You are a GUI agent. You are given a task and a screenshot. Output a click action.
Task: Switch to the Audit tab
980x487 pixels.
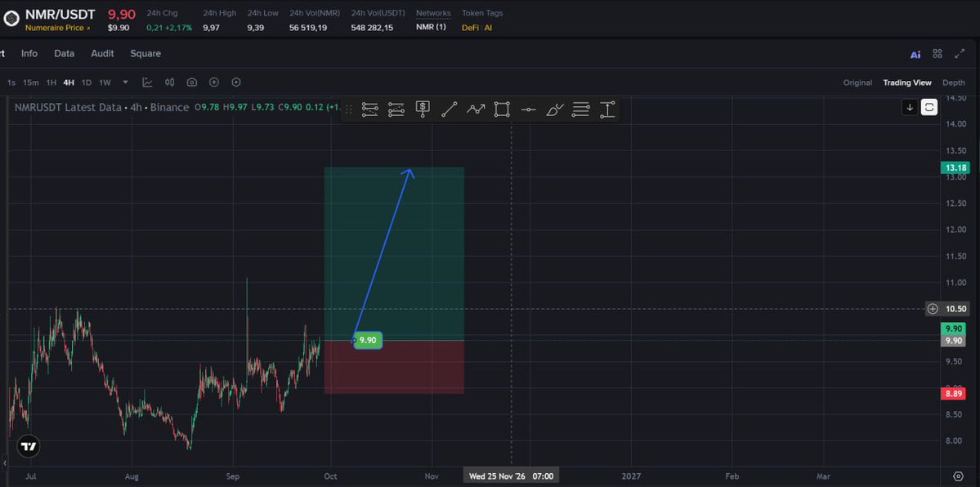click(102, 54)
